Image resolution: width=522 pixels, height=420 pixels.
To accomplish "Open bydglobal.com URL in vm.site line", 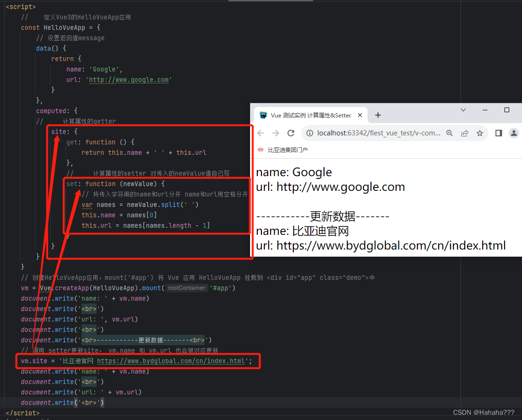I will tap(171, 361).
